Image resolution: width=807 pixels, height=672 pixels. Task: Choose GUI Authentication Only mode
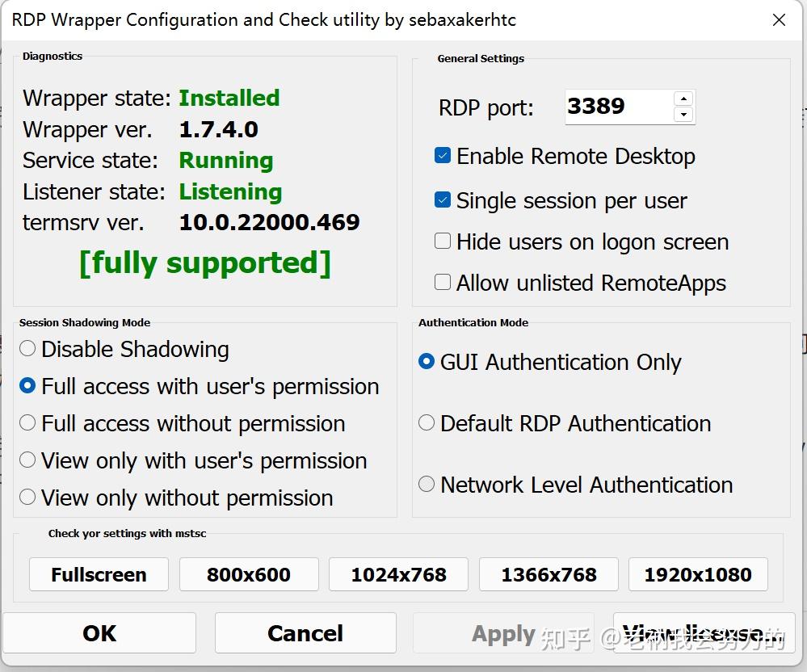click(427, 362)
